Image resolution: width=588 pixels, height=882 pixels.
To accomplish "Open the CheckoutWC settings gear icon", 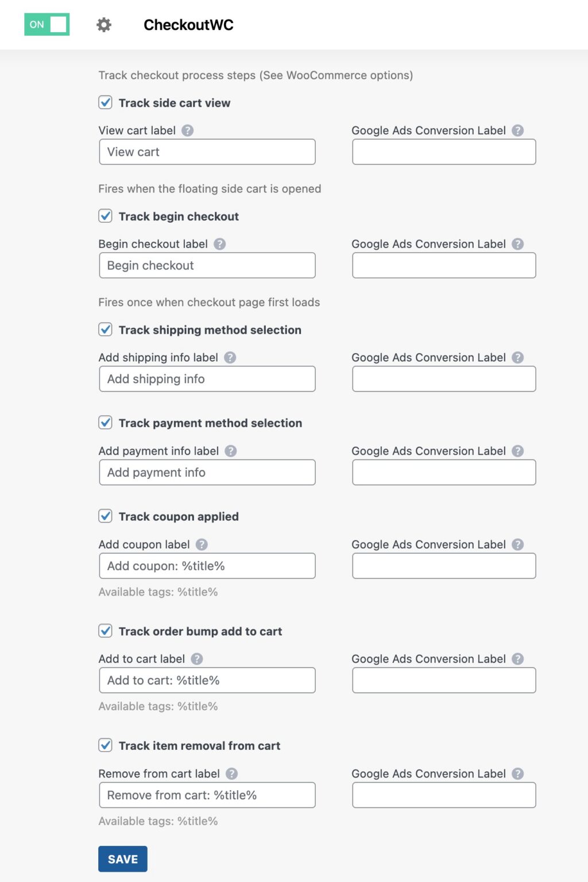I will click(104, 25).
